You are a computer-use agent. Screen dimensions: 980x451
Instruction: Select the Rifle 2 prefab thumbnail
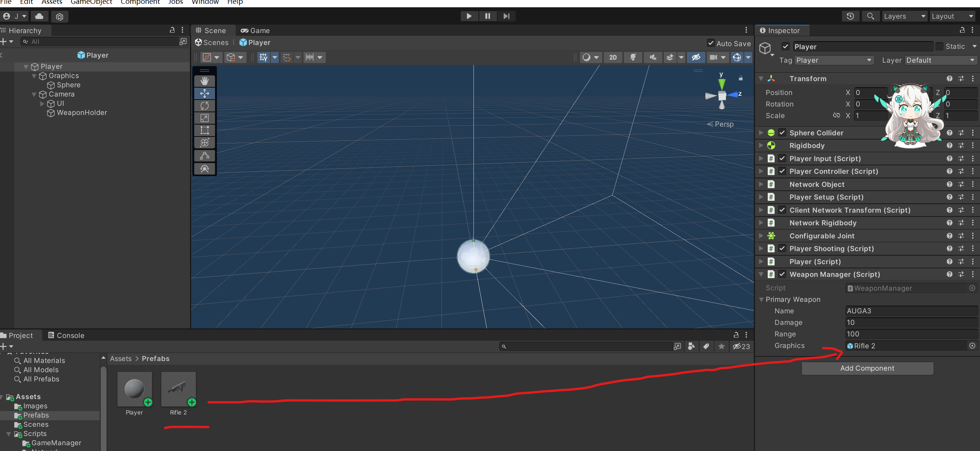tap(178, 389)
